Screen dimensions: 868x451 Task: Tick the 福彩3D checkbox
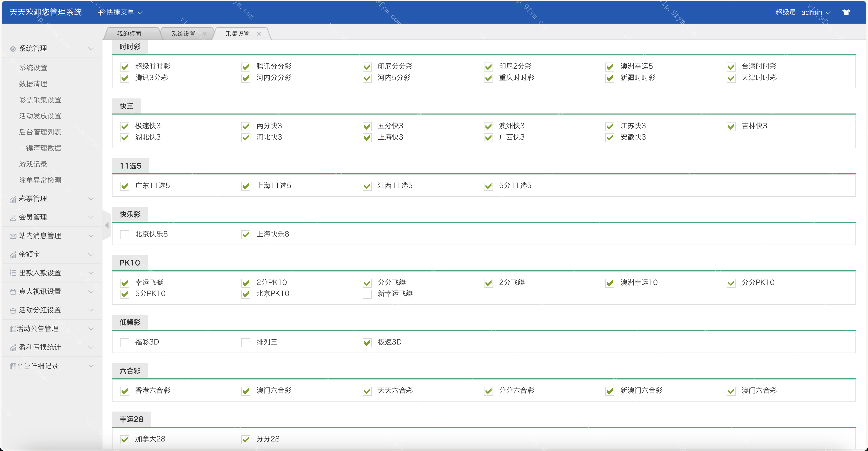tap(125, 343)
